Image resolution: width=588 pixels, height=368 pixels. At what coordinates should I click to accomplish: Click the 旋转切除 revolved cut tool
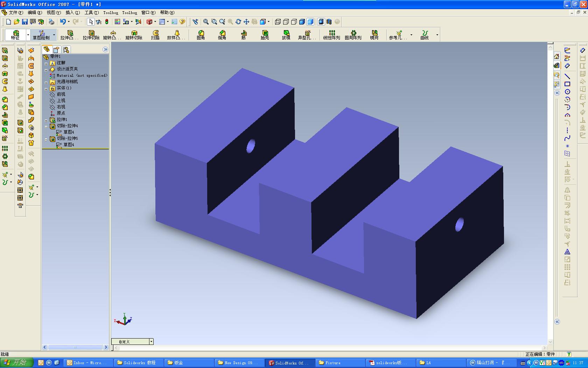134,35
